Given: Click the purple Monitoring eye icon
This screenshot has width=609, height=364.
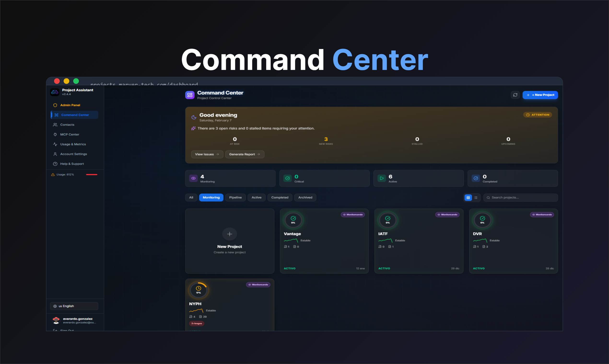Looking at the screenshot, I should coord(193,178).
